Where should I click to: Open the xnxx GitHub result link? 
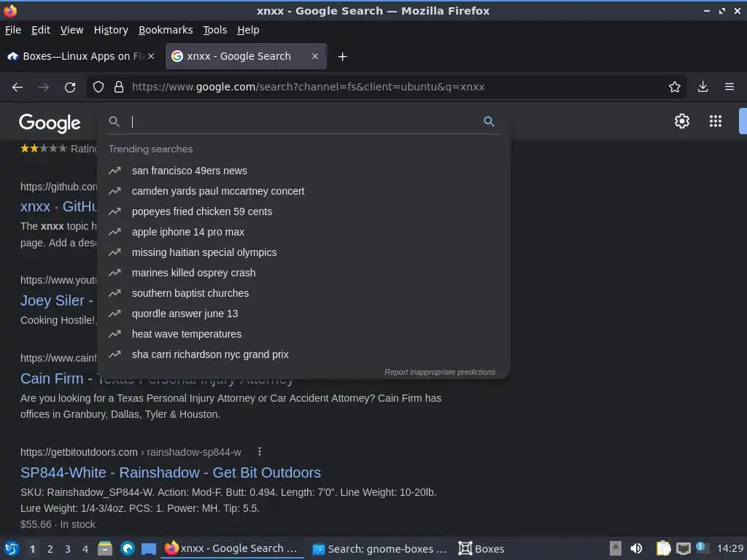pos(58,206)
